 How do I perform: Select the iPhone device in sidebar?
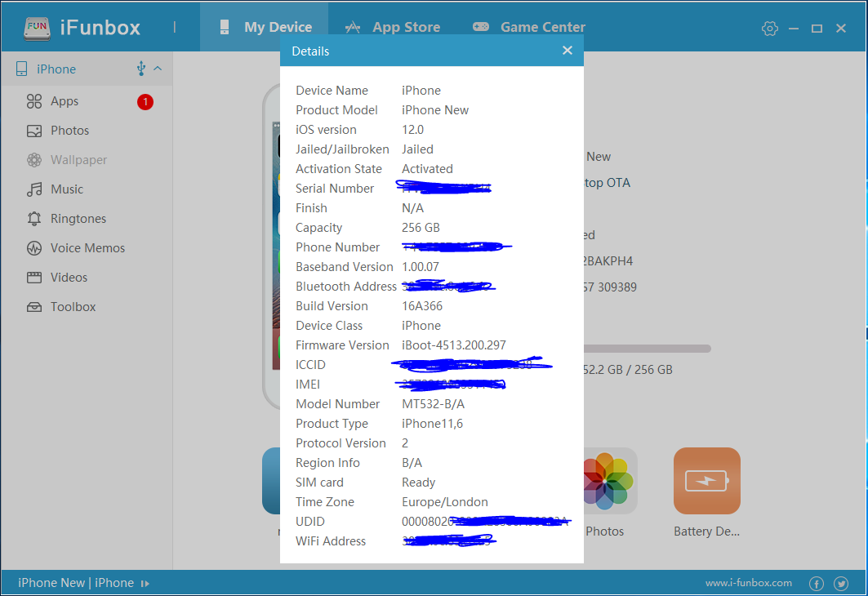[x=87, y=69]
